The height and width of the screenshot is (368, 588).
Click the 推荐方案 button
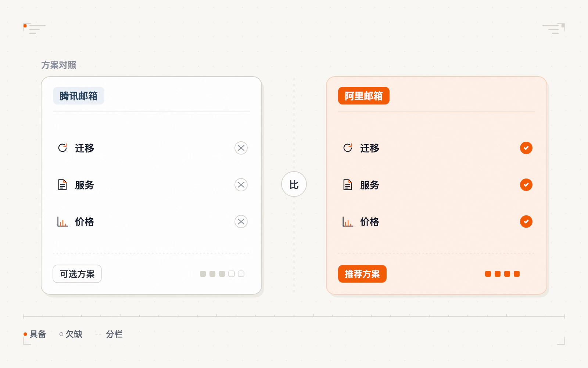(x=362, y=274)
